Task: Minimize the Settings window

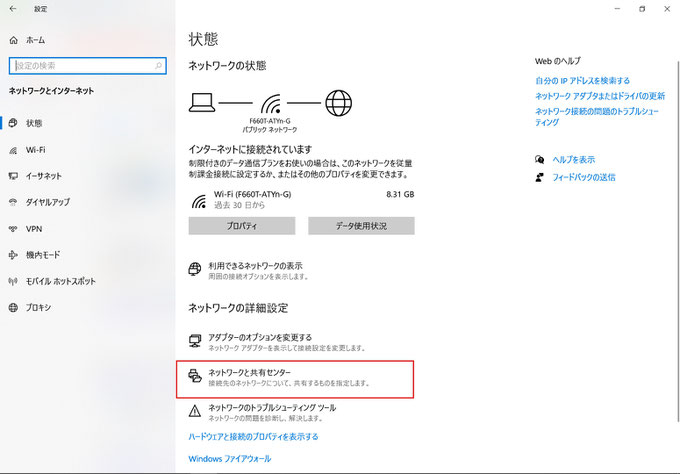Action: point(617,9)
